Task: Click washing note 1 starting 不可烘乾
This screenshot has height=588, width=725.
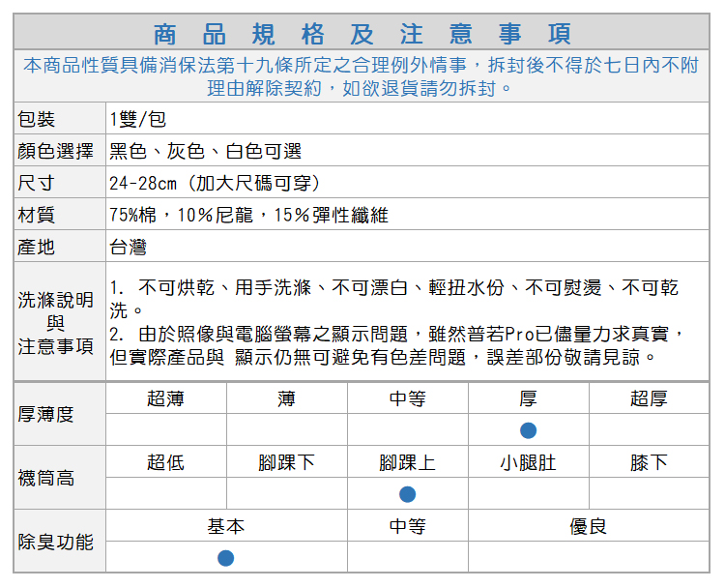Action: point(394,299)
